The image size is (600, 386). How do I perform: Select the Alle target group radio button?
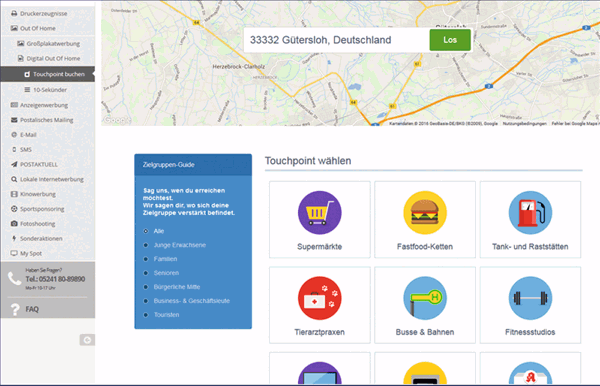[146, 231]
